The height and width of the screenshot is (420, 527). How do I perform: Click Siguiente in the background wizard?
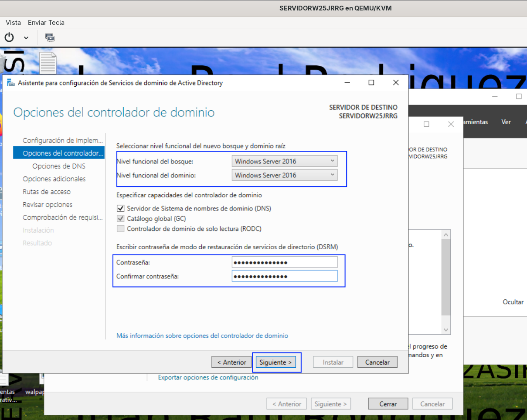point(331,404)
